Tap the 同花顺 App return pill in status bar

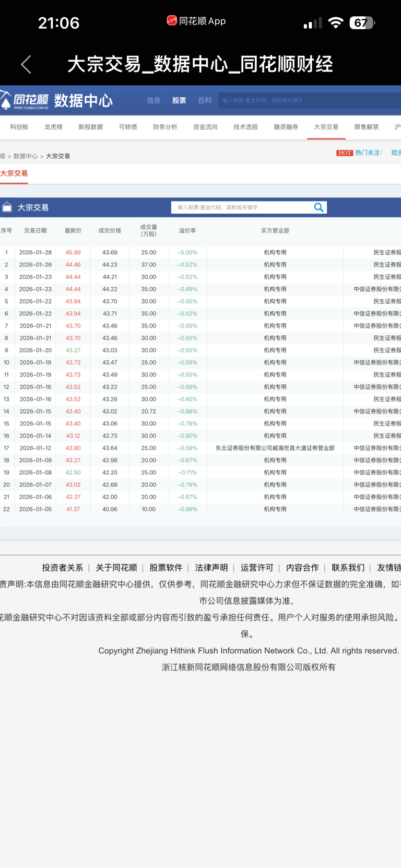196,21
